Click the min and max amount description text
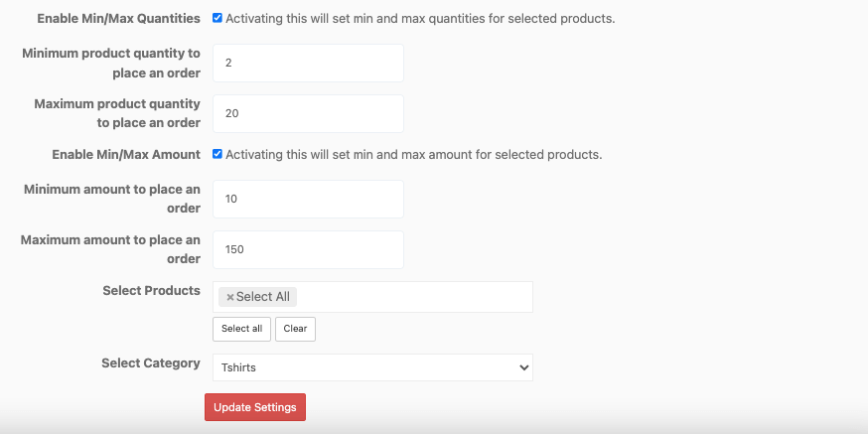 coord(414,155)
